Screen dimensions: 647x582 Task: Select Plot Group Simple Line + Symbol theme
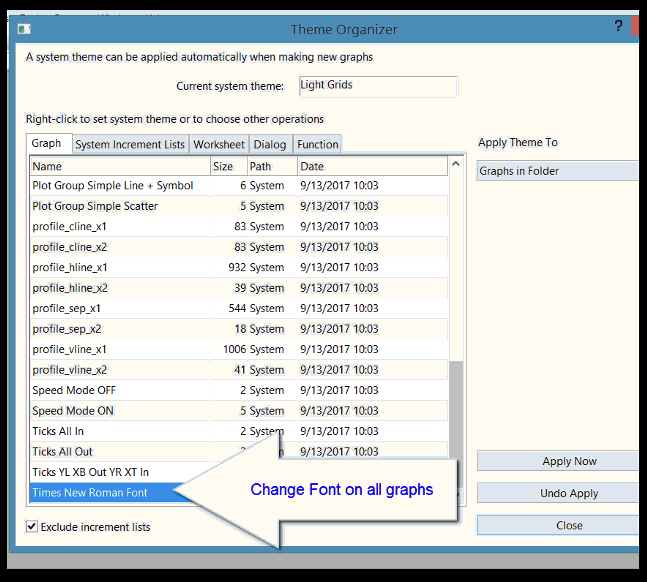point(239,185)
